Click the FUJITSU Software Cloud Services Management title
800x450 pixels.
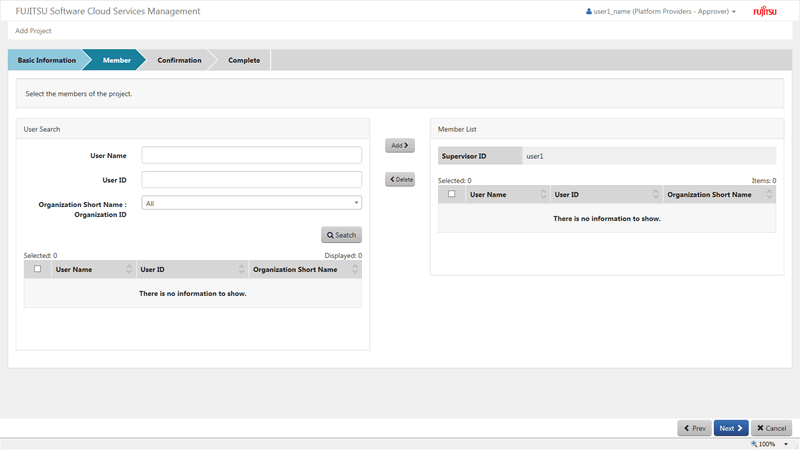tap(108, 11)
